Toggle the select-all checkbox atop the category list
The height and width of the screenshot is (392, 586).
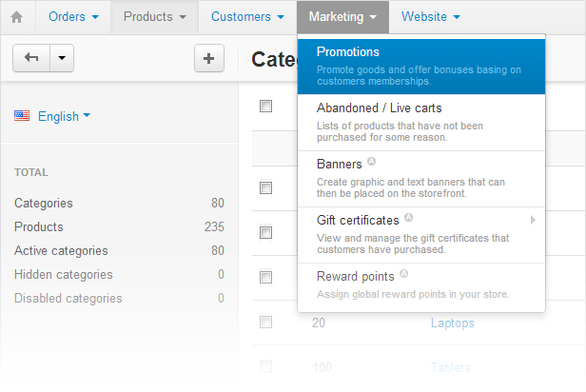point(265,106)
